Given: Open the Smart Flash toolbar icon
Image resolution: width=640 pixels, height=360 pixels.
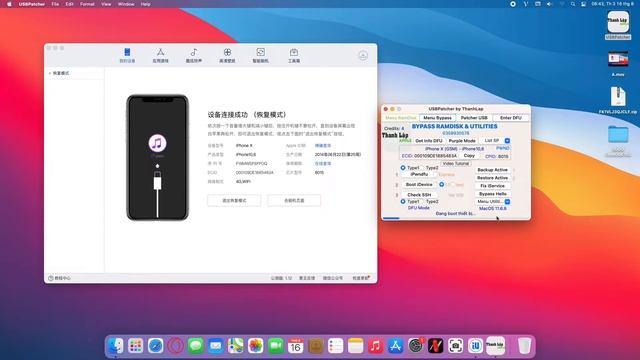Looking at the screenshot, I should pyautogui.click(x=260, y=55).
